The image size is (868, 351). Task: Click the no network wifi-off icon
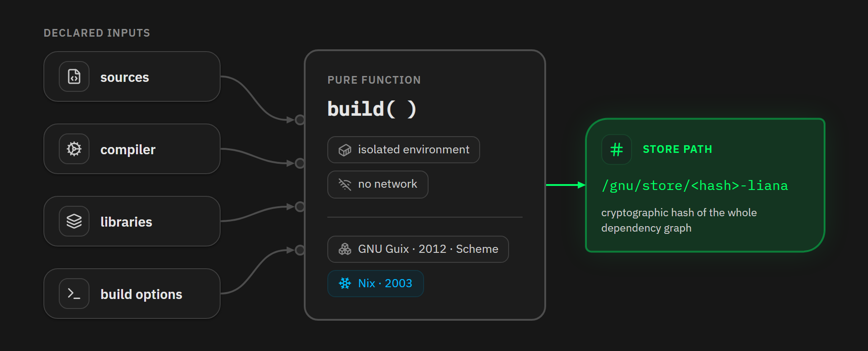pos(345,184)
